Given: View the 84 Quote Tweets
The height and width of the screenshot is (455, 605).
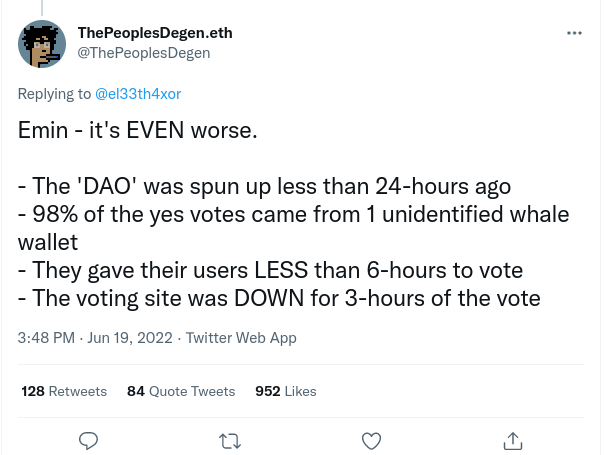Looking at the screenshot, I should tap(181, 391).
